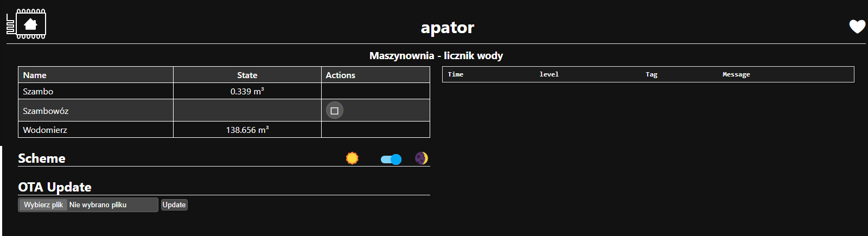Click the Nie wybrano pliku file field

98,205
